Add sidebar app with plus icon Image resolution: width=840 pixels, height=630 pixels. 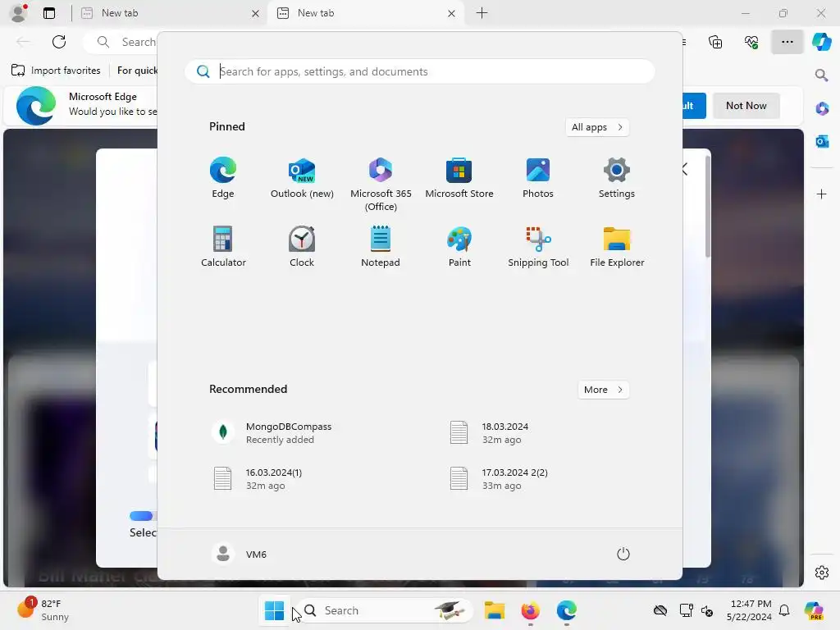click(822, 194)
